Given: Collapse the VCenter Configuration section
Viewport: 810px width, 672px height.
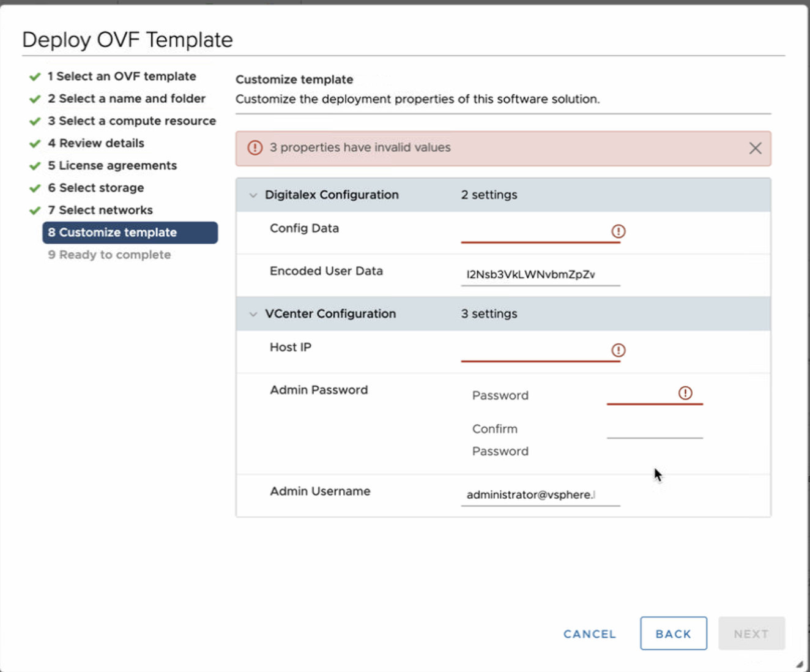Looking at the screenshot, I should [253, 314].
